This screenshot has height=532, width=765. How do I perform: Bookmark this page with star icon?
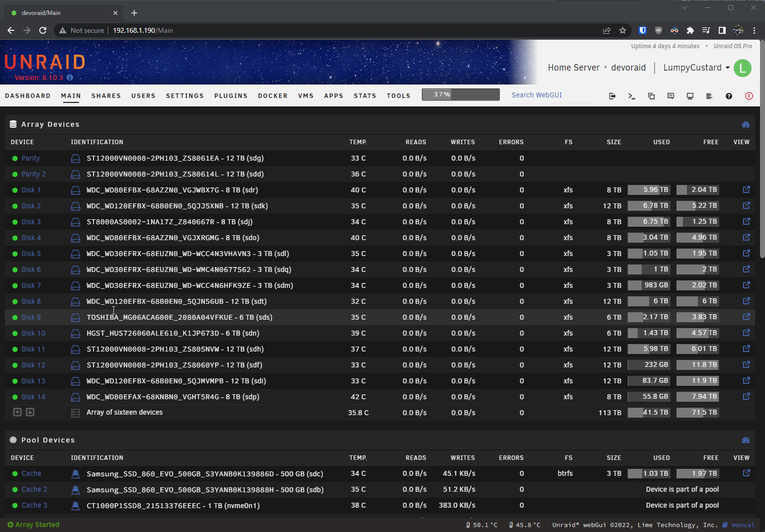click(x=623, y=30)
